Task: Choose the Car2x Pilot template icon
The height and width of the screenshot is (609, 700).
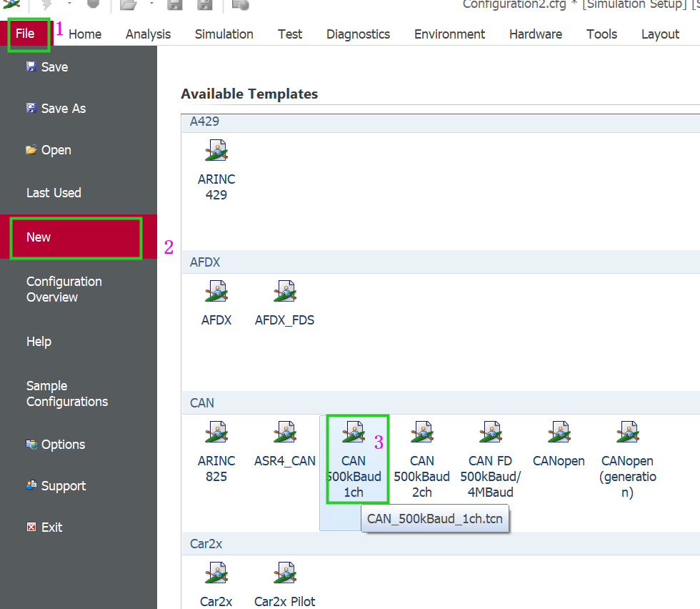Action: pyautogui.click(x=285, y=573)
